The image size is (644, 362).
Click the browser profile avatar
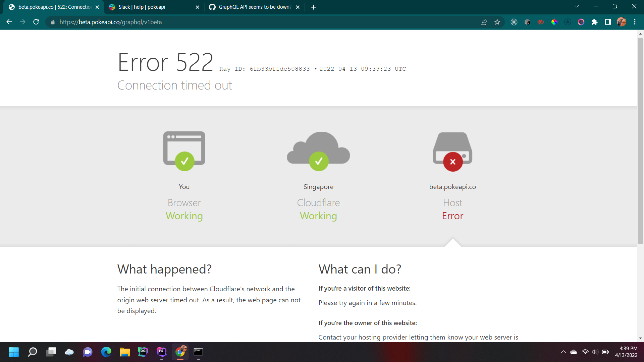(622, 22)
